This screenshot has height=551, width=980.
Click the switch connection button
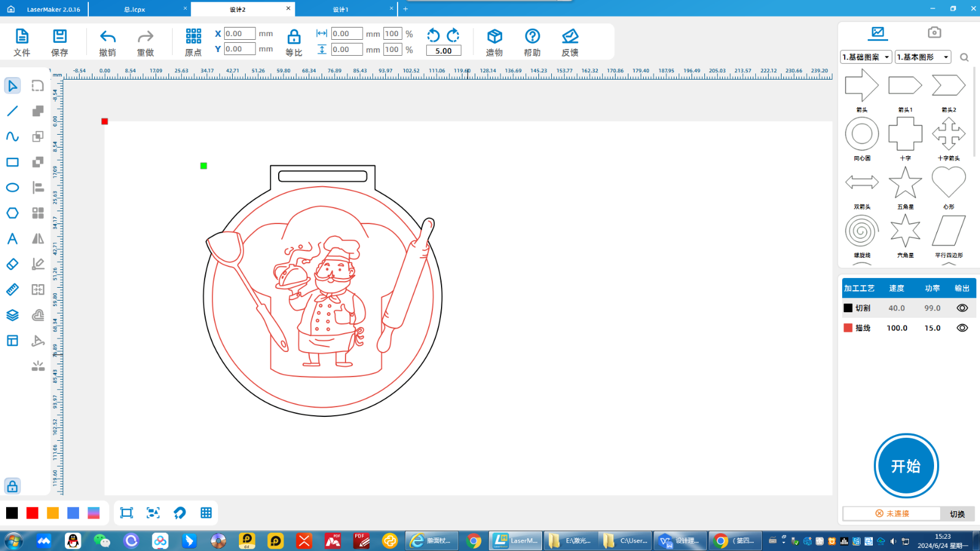tap(957, 514)
